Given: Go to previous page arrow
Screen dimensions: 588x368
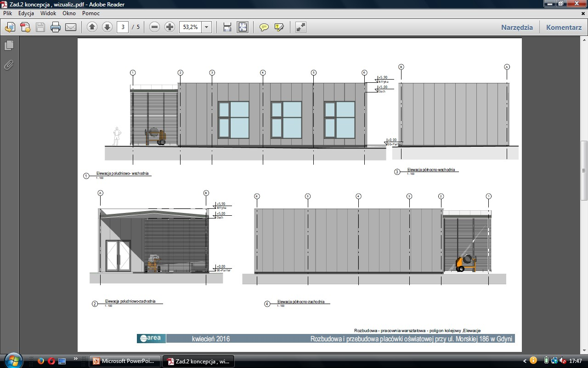Looking at the screenshot, I should pyautogui.click(x=92, y=27).
